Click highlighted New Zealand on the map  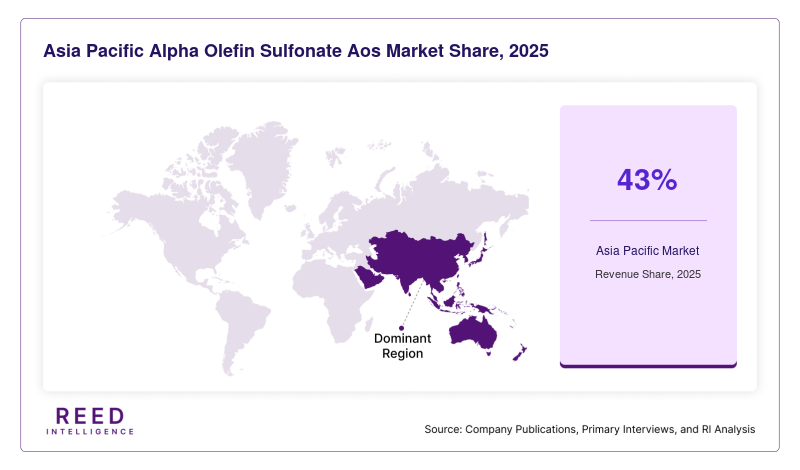click(x=520, y=353)
